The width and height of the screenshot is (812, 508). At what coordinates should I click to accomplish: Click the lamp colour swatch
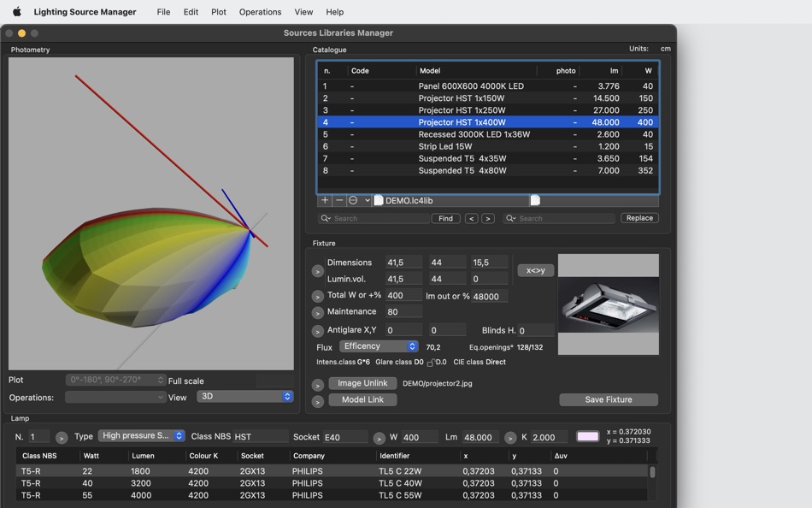(588, 436)
